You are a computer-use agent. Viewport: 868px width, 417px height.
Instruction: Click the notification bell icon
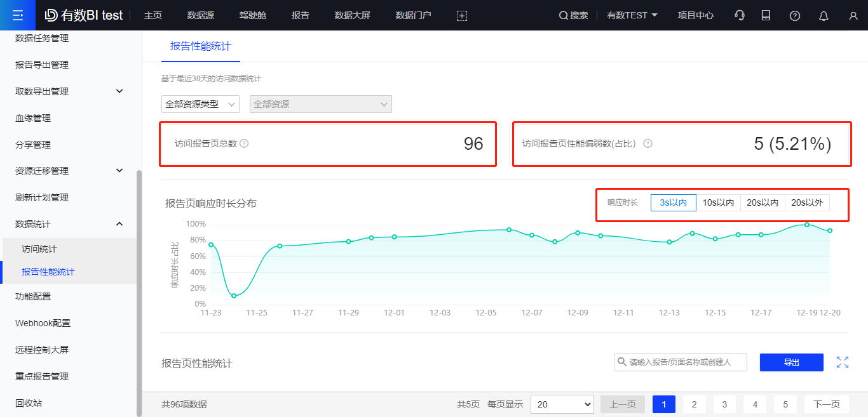[824, 15]
